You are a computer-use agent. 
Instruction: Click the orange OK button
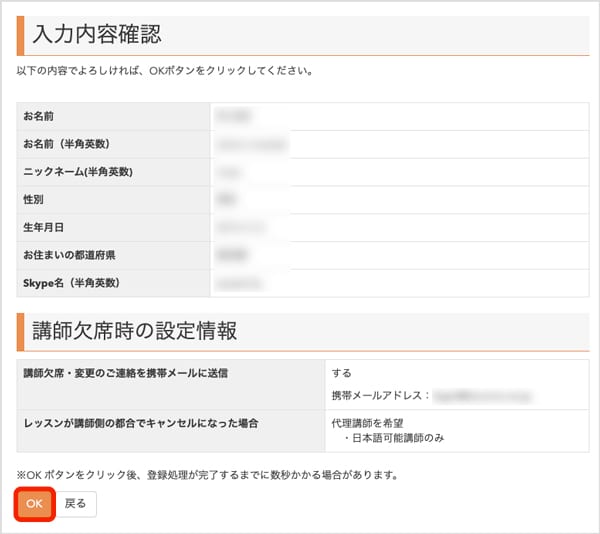pos(34,504)
